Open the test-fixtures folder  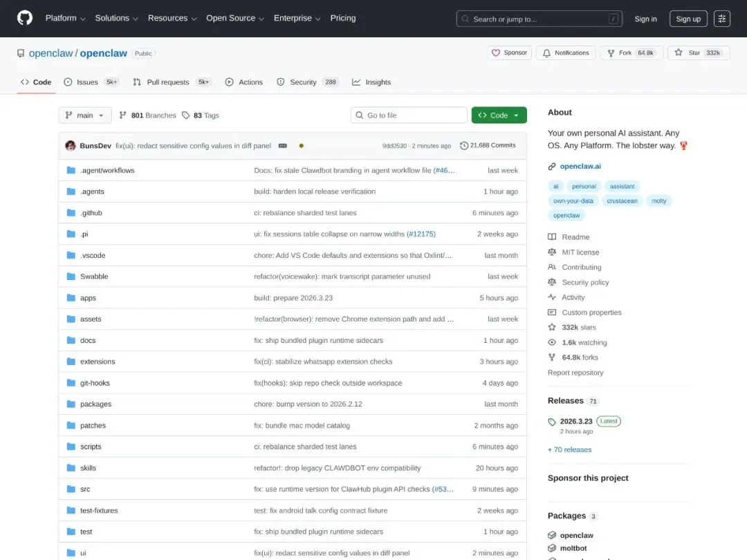point(99,510)
